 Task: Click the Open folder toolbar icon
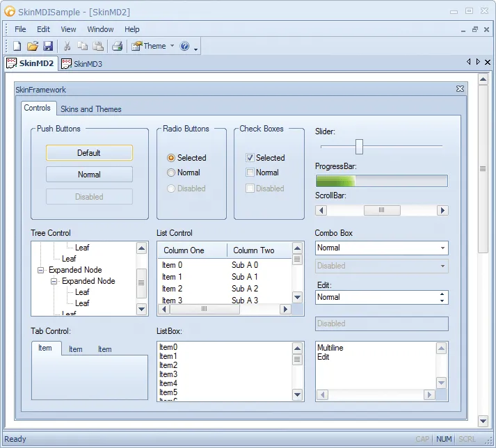point(32,46)
